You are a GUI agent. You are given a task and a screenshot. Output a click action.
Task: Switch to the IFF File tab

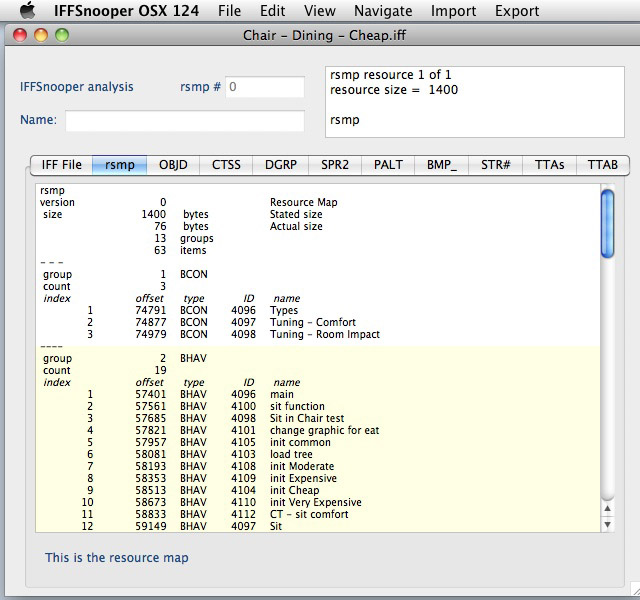61,165
